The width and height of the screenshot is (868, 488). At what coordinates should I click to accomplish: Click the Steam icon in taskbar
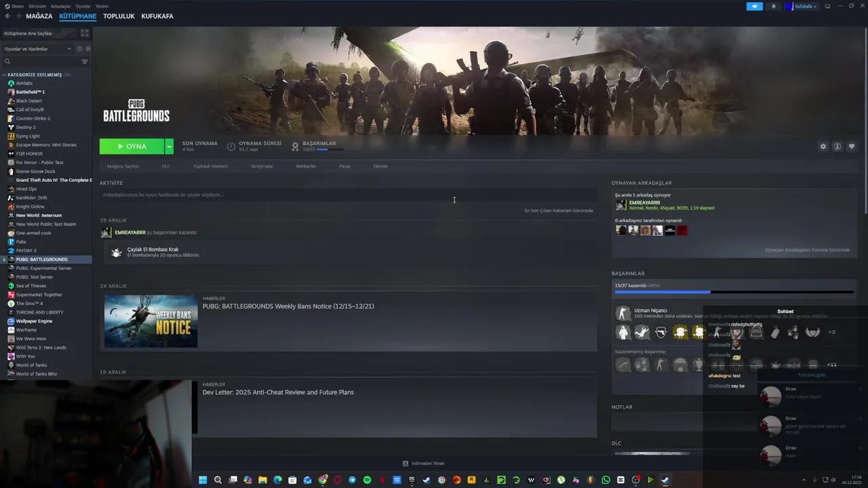[665, 480]
